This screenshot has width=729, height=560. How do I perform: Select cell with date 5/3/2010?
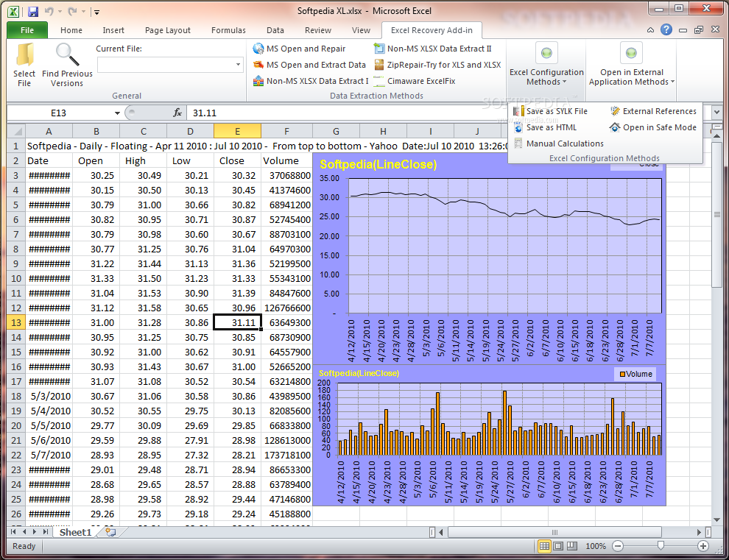point(49,397)
